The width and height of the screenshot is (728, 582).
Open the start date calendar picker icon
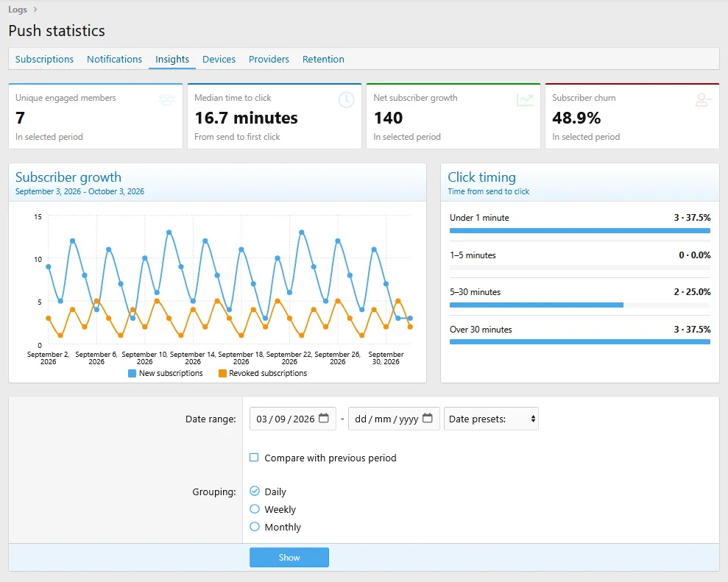324,418
